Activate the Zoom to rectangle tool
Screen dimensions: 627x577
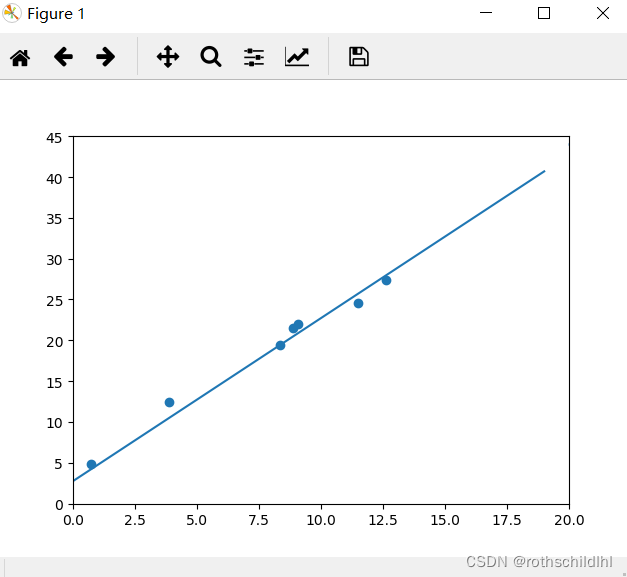point(211,57)
